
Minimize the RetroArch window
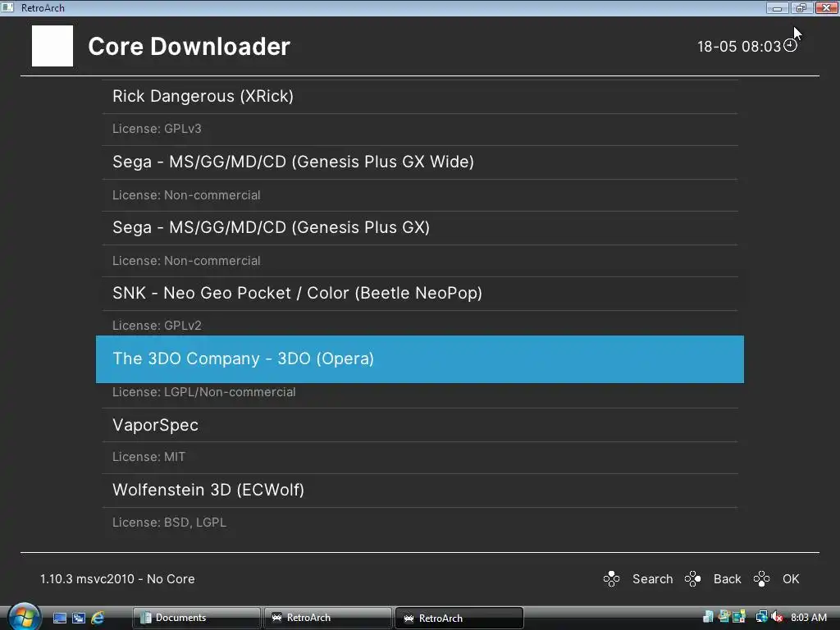(x=777, y=7)
